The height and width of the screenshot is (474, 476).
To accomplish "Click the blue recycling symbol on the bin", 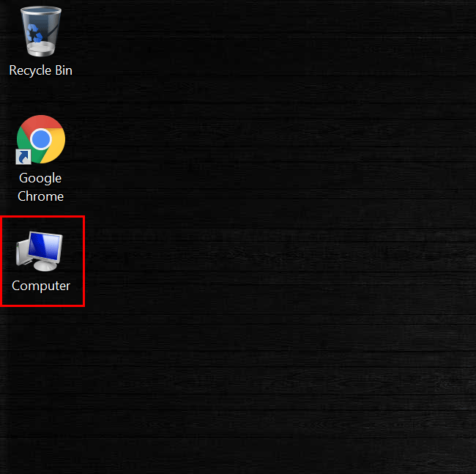I will pyautogui.click(x=34, y=34).
